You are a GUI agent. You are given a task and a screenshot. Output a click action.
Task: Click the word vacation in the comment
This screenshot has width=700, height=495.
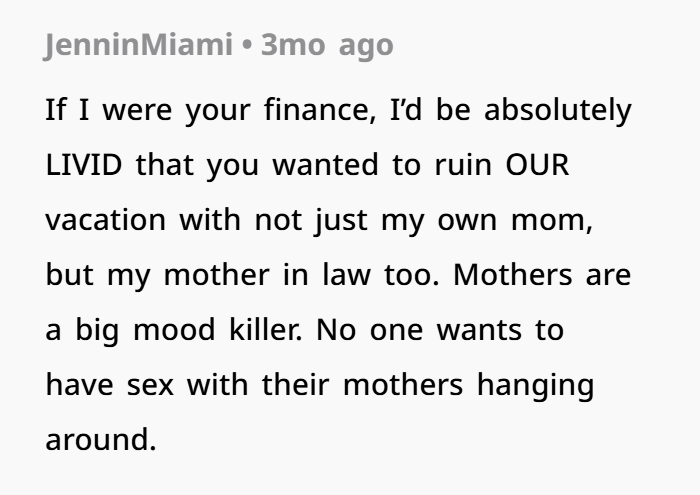pos(105,220)
